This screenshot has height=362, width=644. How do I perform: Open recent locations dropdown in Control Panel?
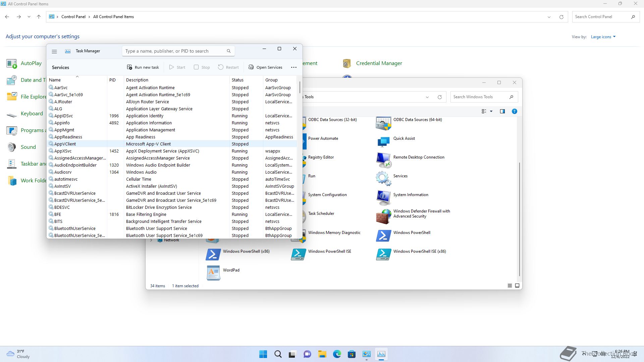(29, 17)
